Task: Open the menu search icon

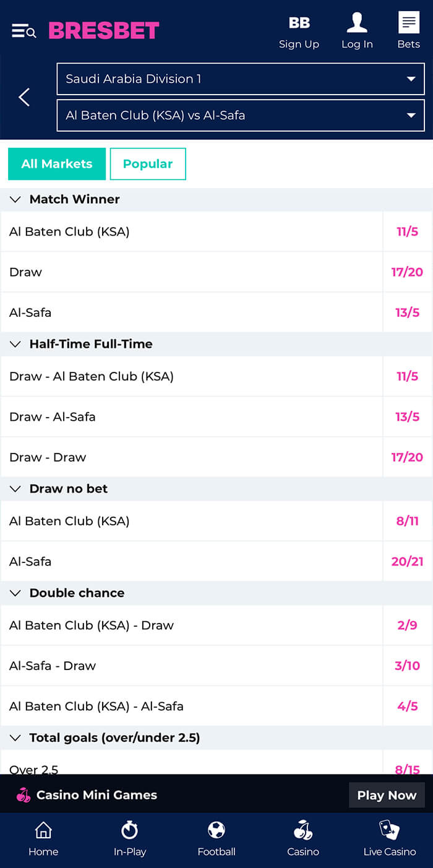Action: [24, 30]
